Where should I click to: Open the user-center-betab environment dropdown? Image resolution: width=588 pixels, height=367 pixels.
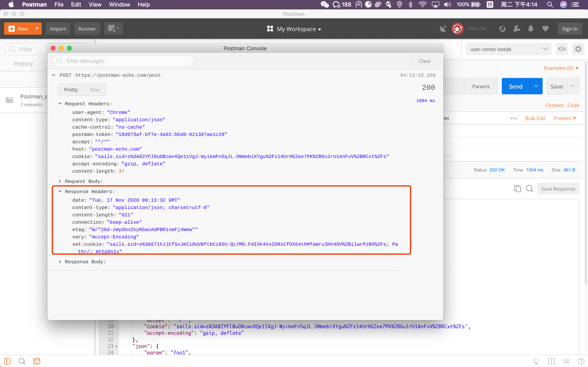[509, 49]
